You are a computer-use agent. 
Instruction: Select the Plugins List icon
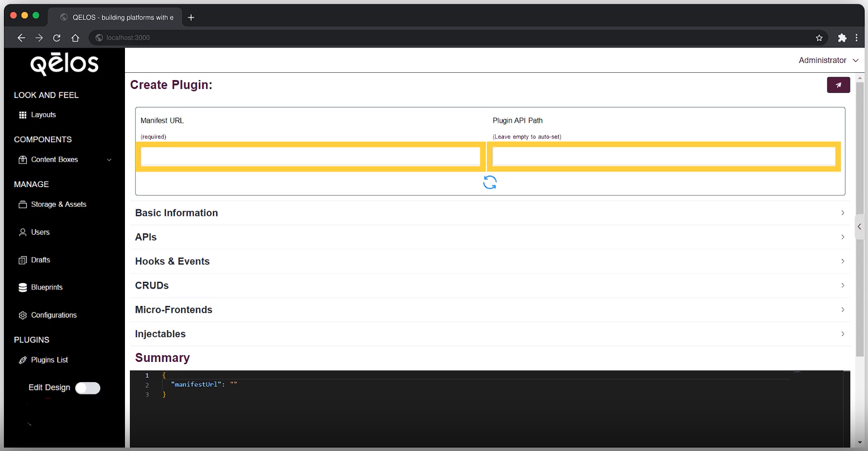click(22, 360)
